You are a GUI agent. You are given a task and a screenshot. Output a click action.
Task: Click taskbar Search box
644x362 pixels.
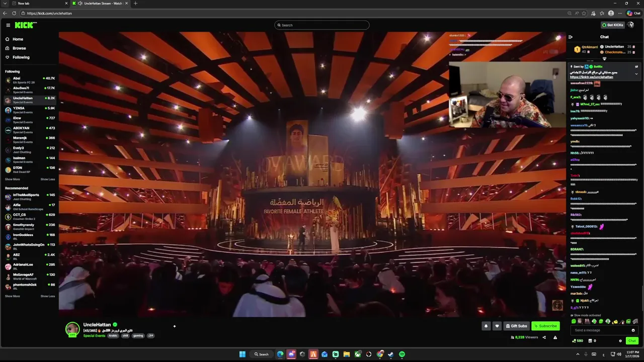tap(262, 354)
